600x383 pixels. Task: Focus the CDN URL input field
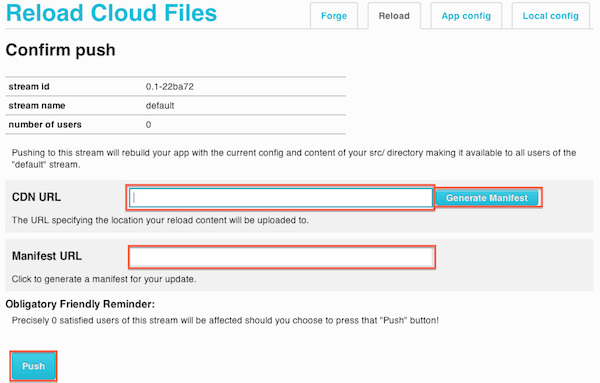[x=280, y=198]
